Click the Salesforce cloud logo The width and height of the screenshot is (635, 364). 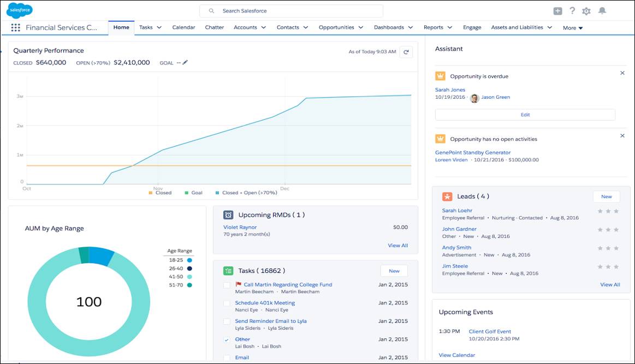point(19,10)
